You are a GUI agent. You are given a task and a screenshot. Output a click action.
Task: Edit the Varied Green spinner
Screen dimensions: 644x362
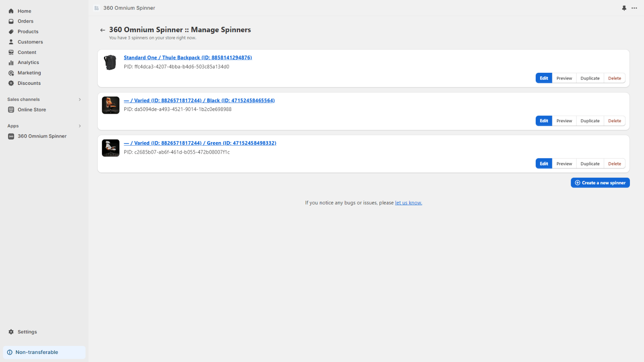tap(544, 164)
